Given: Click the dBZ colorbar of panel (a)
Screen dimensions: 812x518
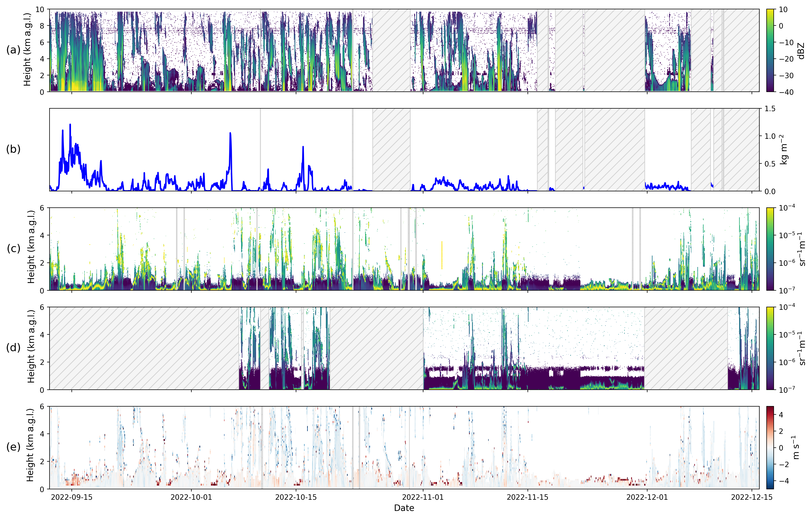Looking at the screenshot, I should pyautogui.click(x=770, y=50).
